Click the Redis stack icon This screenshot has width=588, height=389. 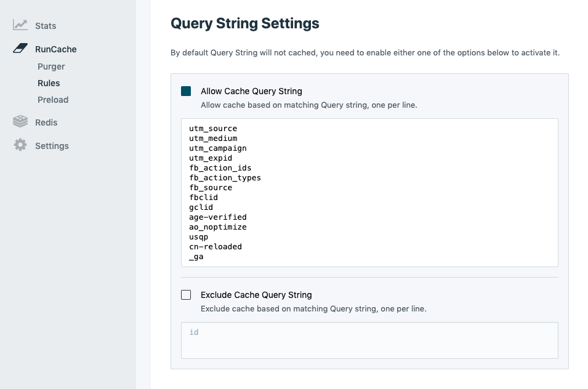[20, 122]
